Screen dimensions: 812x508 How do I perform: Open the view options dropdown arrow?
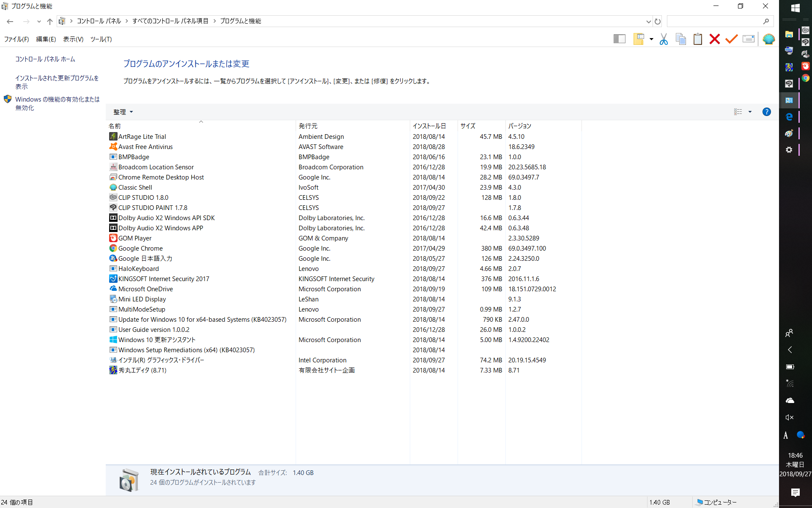750,112
